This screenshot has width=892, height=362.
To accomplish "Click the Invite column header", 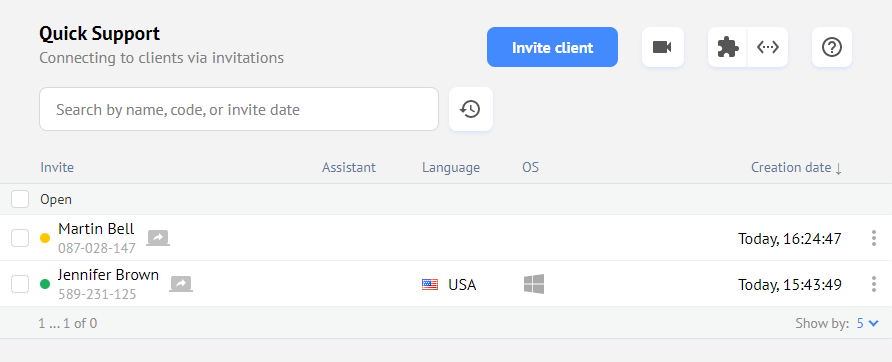I will 57,167.
